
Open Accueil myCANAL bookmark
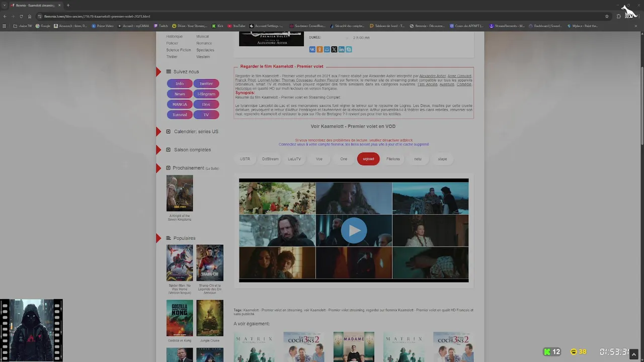(x=134, y=26)
